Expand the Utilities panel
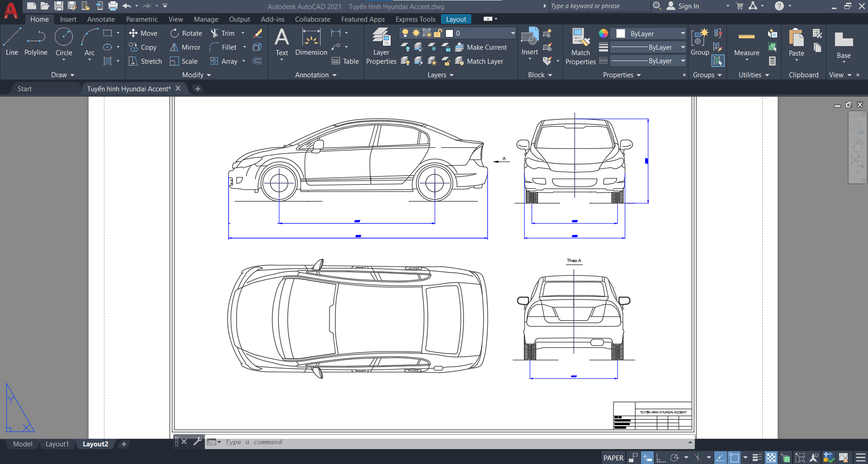This screenshot has height=464, width=868. click(754, 75)
